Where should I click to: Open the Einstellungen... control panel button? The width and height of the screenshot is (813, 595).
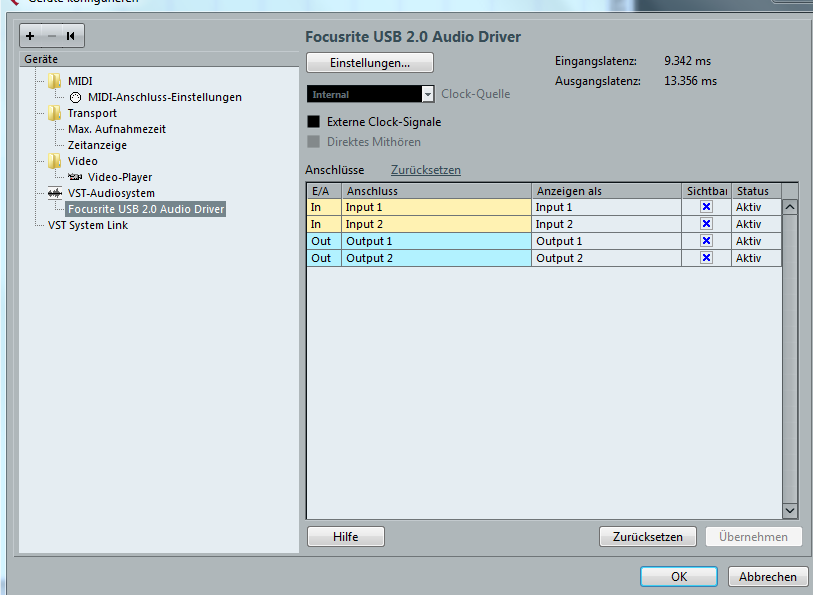pos(370,63)
